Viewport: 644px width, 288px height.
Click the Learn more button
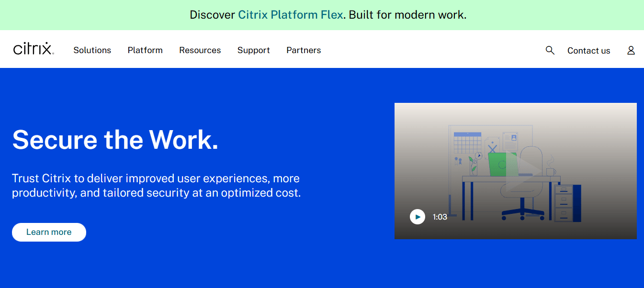click(49, 232)
